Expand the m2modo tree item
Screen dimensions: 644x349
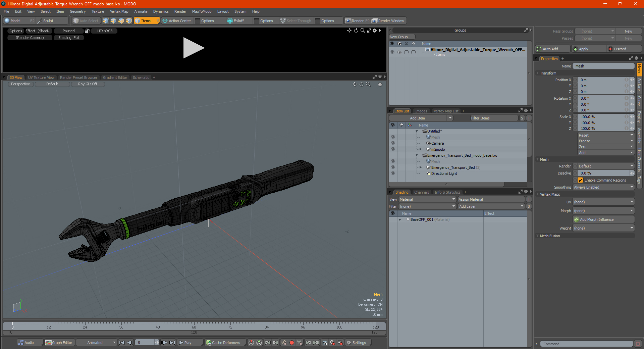[x=421, y=149]
